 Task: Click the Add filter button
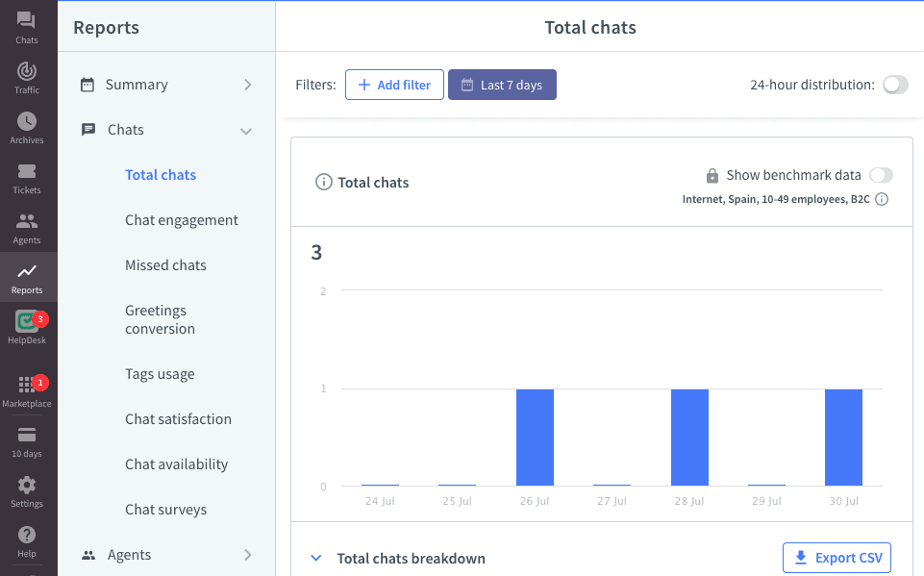click(394, 85)
